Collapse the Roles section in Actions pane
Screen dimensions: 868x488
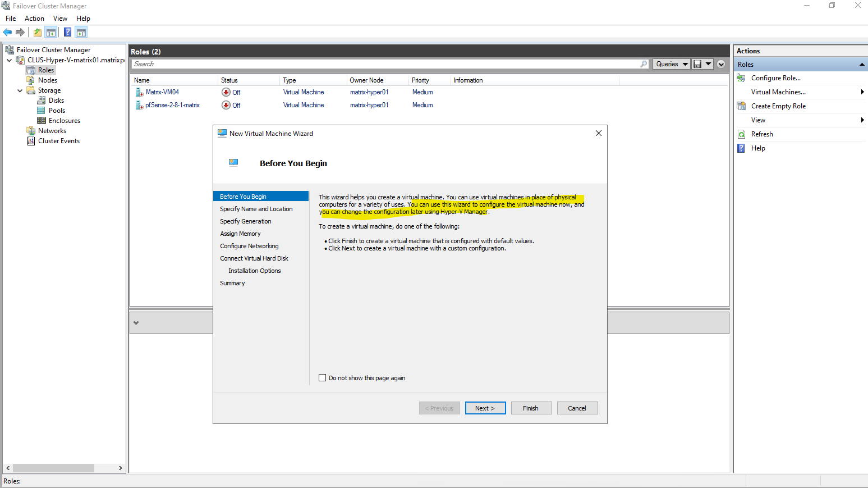[x=862, y=65]
